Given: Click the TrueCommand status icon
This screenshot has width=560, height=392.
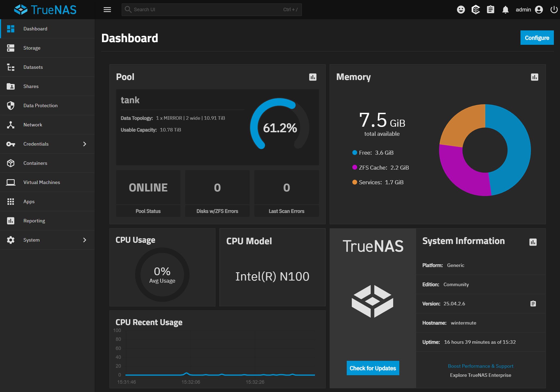Looking at the screenshot, I should 476,10.
